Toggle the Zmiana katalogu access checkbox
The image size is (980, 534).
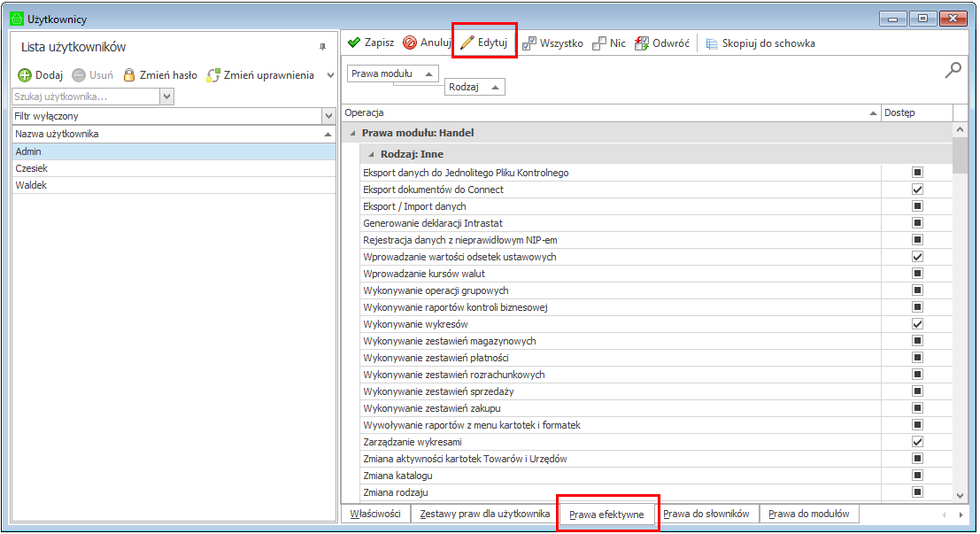click(x=917, y=476)
